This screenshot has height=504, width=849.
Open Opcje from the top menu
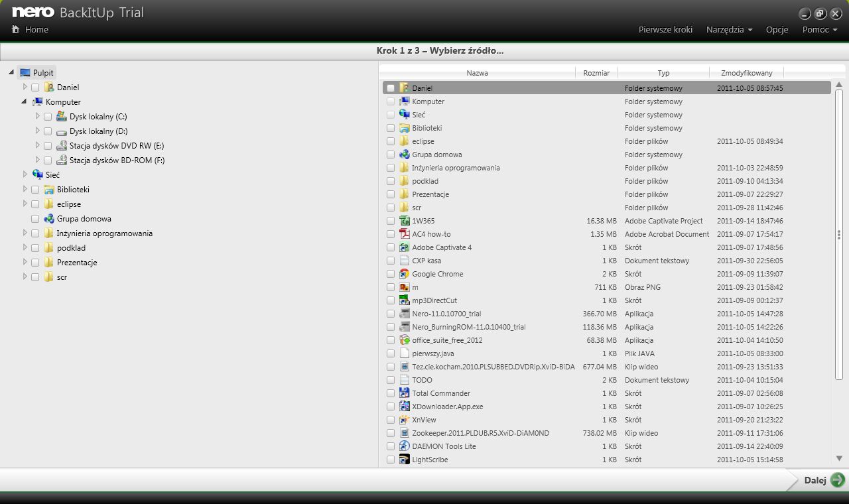tap(777, 29)
